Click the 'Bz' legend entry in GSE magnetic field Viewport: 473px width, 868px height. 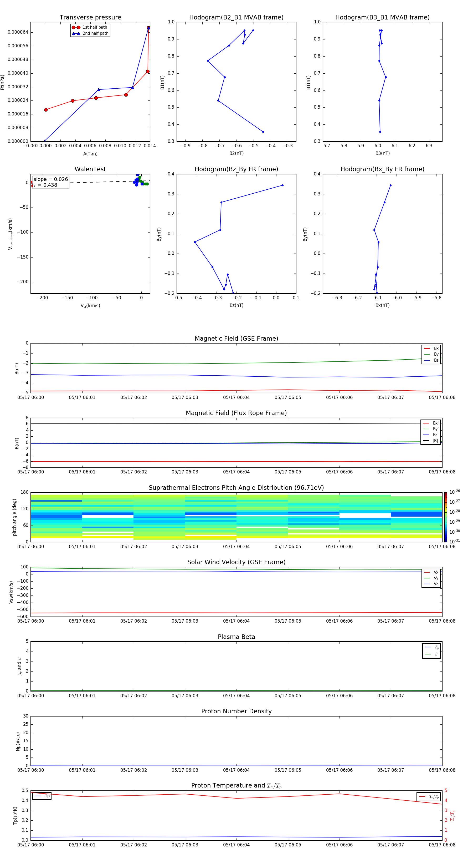431,361
